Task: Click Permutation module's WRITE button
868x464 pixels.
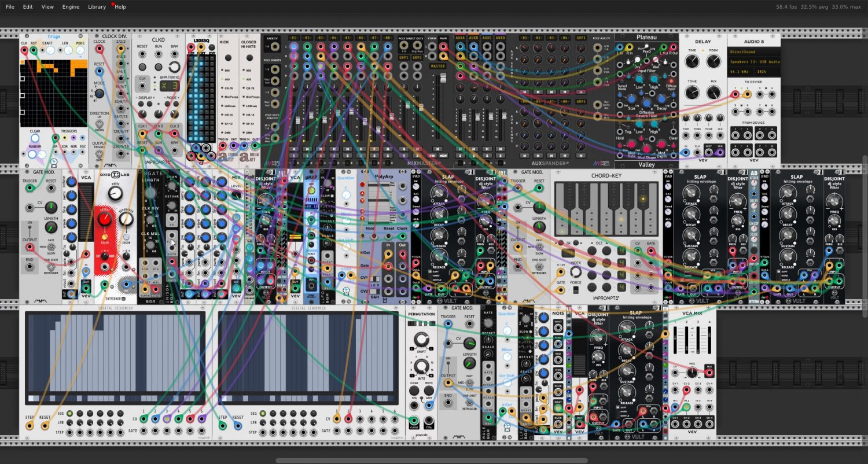Action: [x=429, y=389]
